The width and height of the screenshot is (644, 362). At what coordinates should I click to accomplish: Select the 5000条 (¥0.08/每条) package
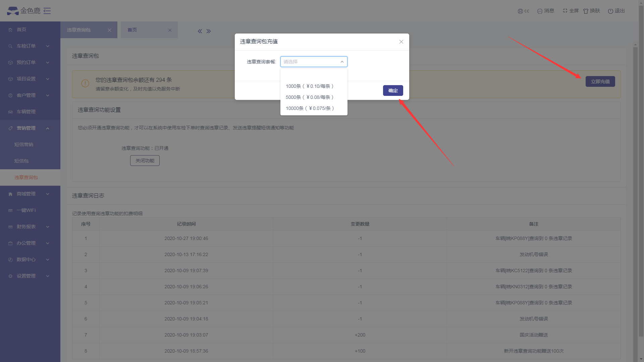[314, 97]
